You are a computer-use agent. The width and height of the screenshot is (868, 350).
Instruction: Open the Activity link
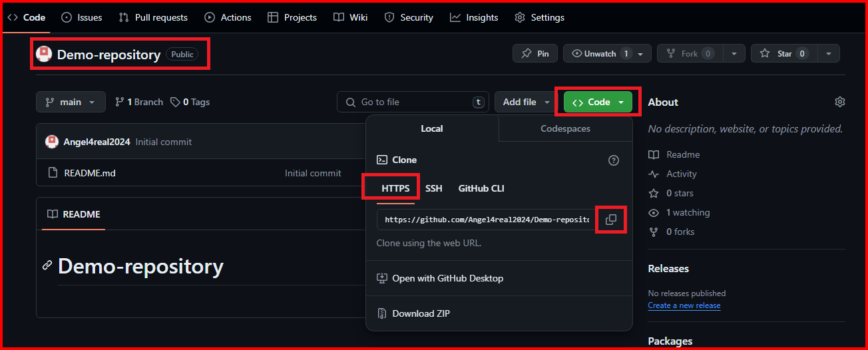[x=673, y=174]
